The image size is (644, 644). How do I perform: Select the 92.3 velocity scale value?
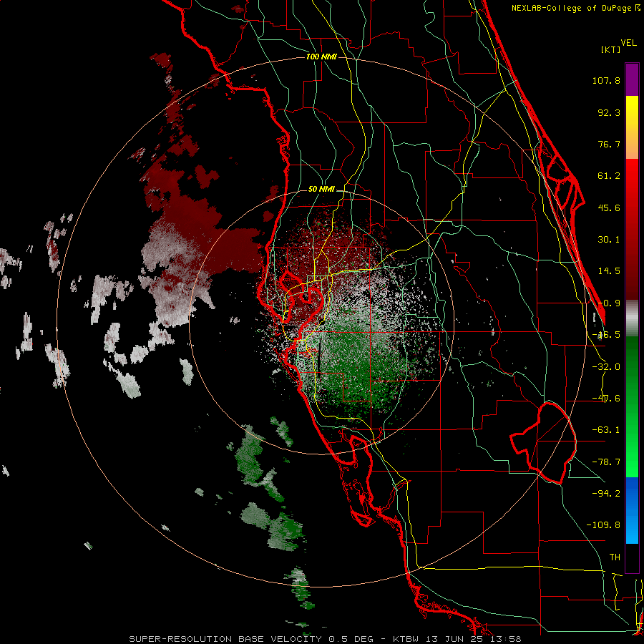(609, 112)
